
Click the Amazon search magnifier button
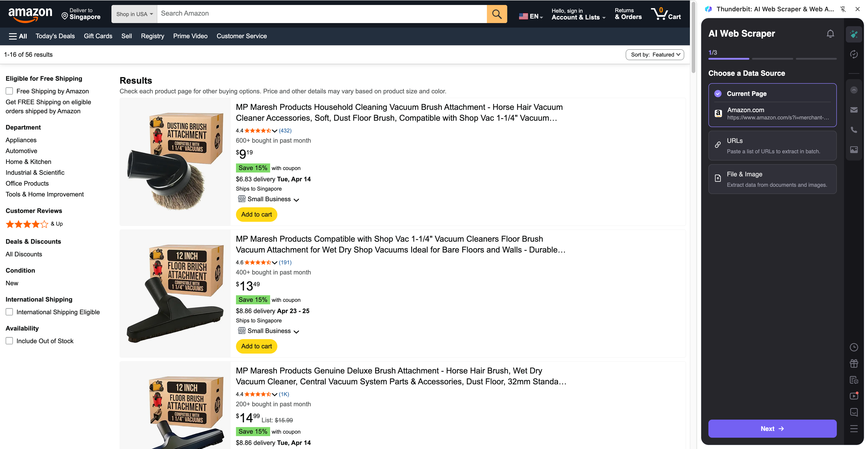tap(497, 14)
